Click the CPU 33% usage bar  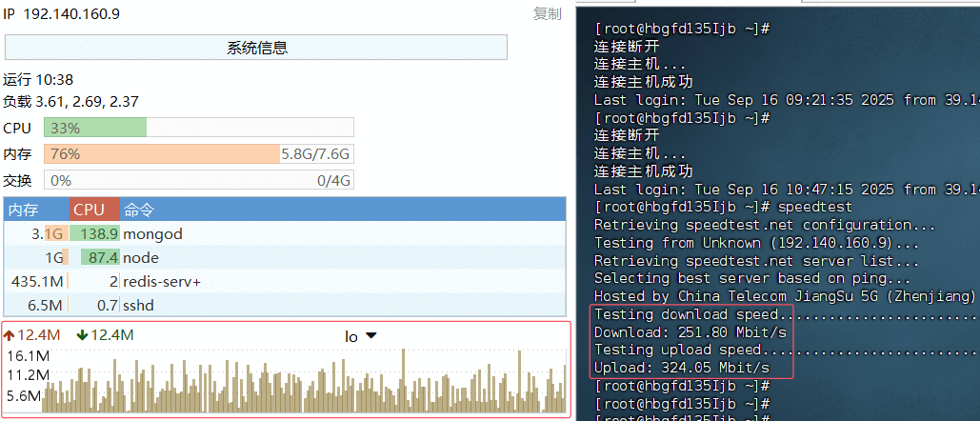click(199, 128)
